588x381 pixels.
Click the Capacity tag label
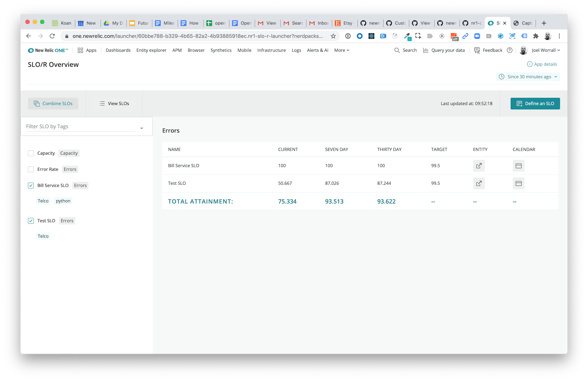pyautogui.click(x=69, y=153)
